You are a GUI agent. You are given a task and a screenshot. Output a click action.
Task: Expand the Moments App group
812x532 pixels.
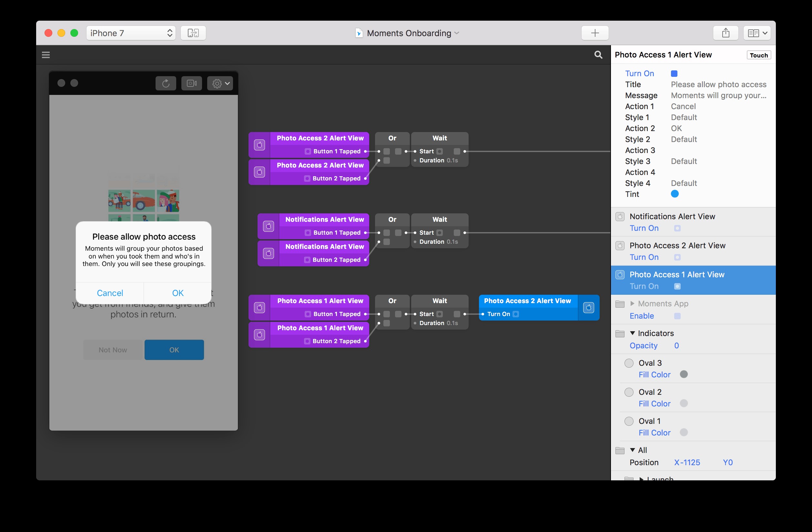(632, 303)
